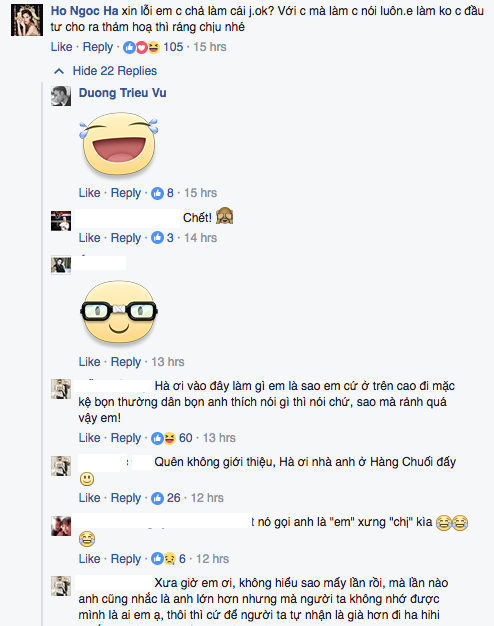Open Ho Ngoc Ha profile name link

[x=84, y=11]
